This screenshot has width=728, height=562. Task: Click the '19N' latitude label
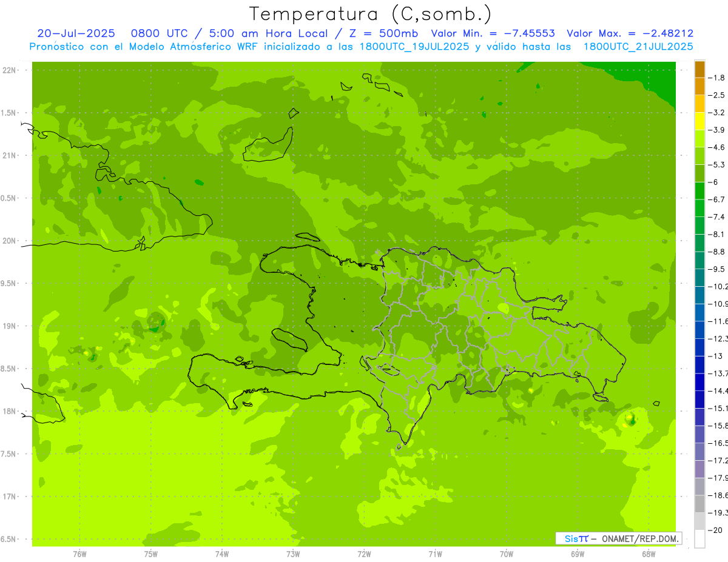10,326
